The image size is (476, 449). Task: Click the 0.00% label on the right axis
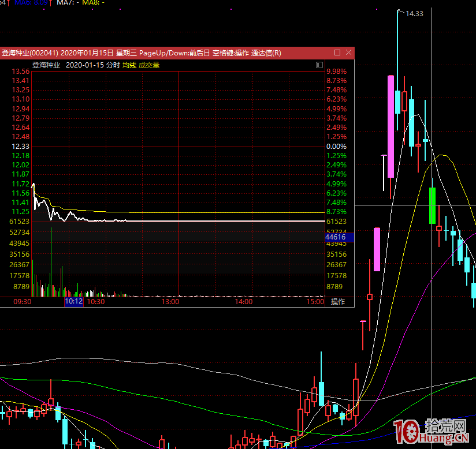click(x=336, y=147)
